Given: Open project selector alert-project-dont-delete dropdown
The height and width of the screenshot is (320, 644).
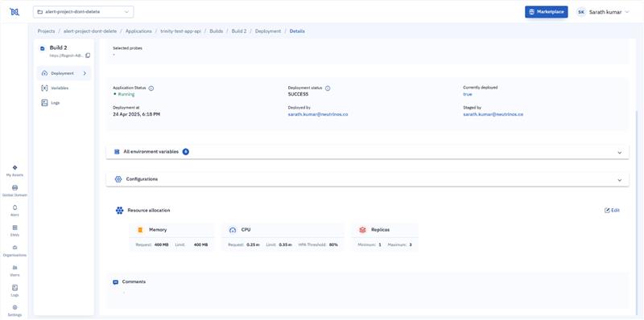Looking at the screenshot, I should coord(84,12).
